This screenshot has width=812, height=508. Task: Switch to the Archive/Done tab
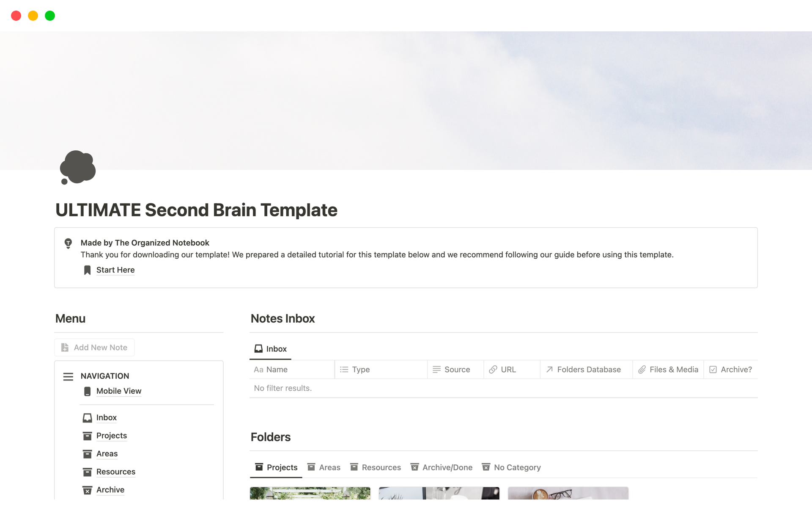point(442,467)
